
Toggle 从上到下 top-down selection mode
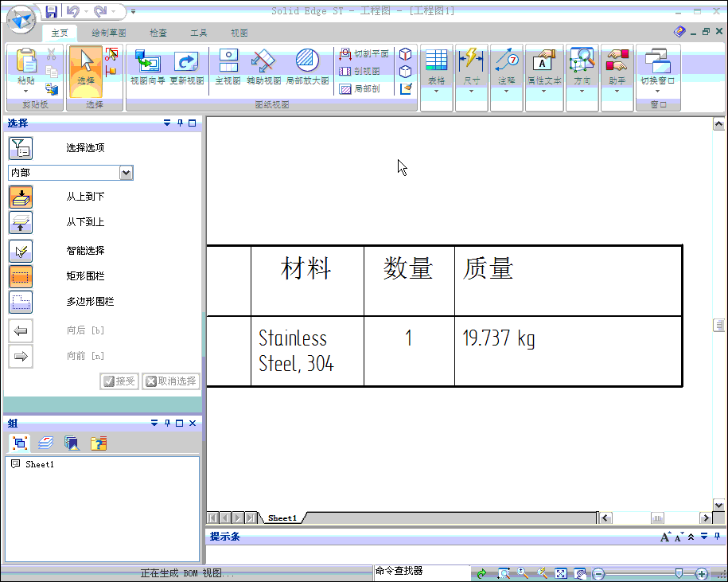tap(21, 197)
